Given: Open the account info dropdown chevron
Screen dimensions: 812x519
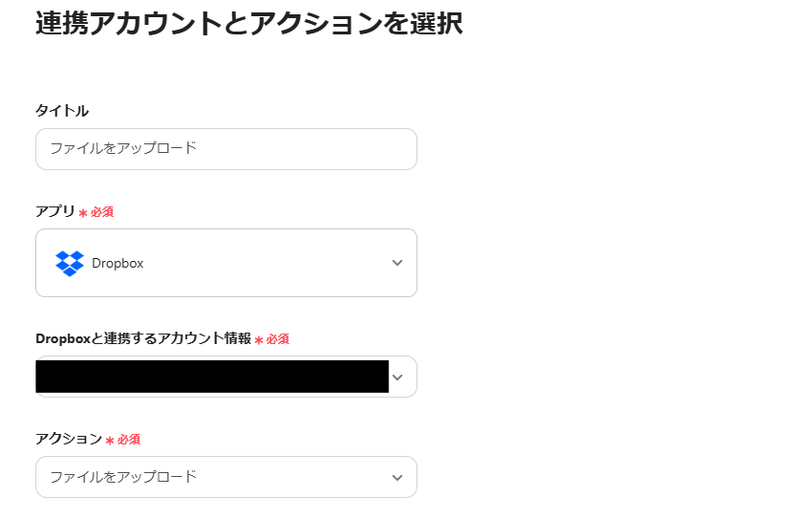Looking at the screenshot, I should point(397,378).
